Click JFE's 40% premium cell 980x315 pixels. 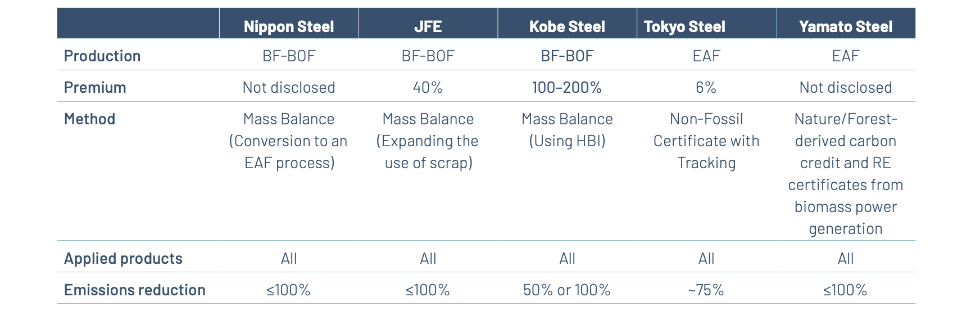coord(428,87)
